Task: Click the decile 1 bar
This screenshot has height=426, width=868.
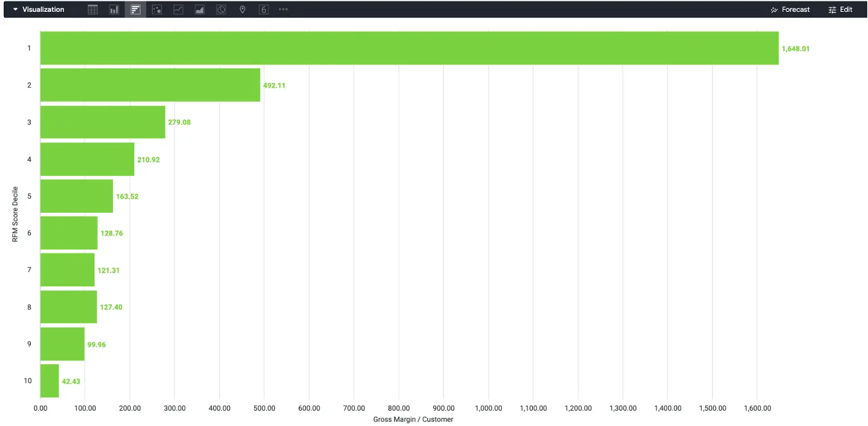Action: pyautogui.click(x=409, y=48)
